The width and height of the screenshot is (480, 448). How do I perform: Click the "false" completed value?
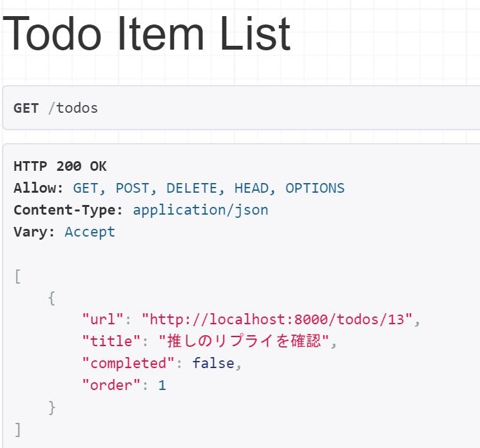213,363
